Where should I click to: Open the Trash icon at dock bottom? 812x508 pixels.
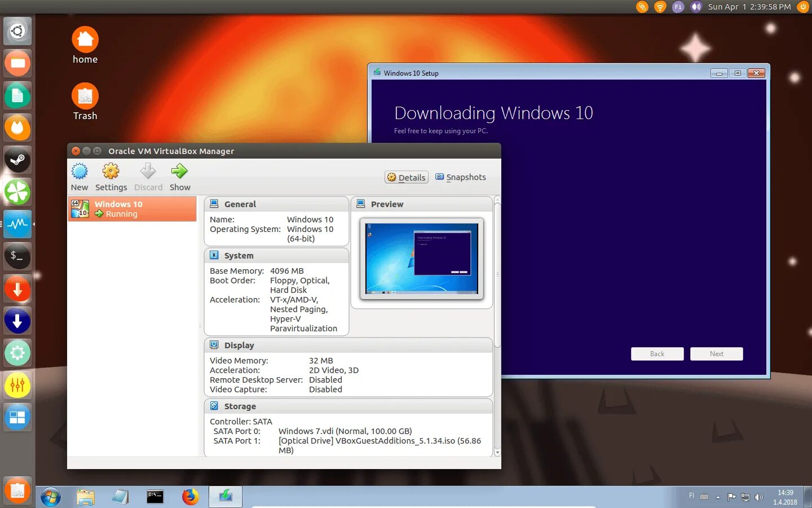(17, 491)
